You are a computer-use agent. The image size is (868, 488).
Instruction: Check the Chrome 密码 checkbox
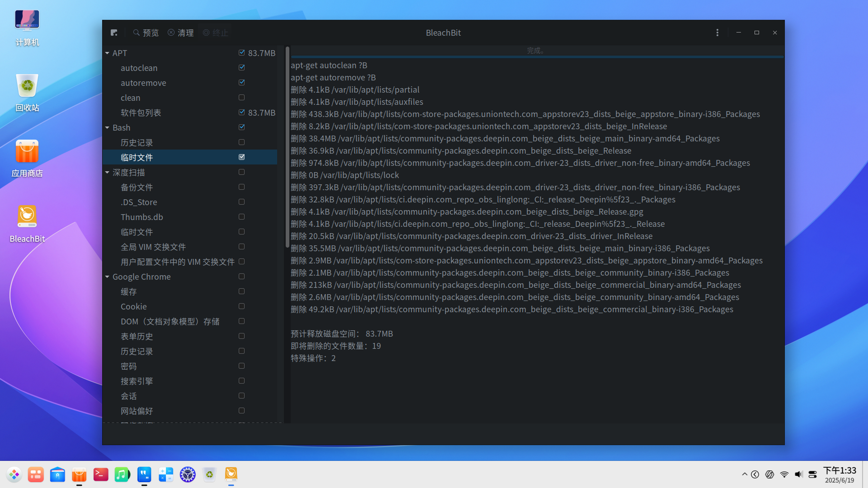point(242,366)
